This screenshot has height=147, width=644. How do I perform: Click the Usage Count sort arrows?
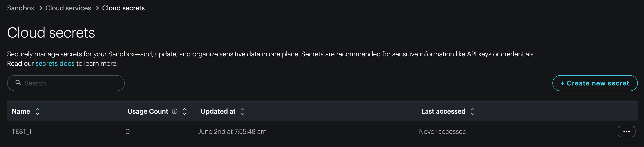click(x=184, y=111)
